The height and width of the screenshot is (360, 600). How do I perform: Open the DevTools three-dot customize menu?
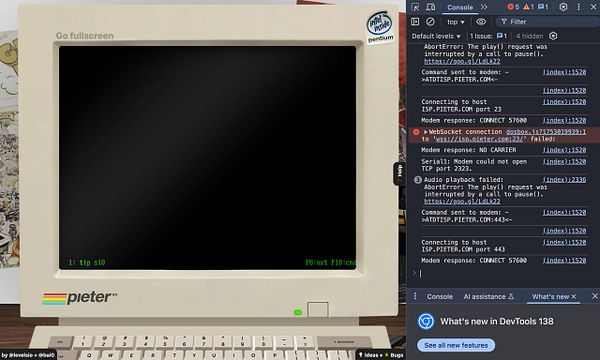point(579,7)
